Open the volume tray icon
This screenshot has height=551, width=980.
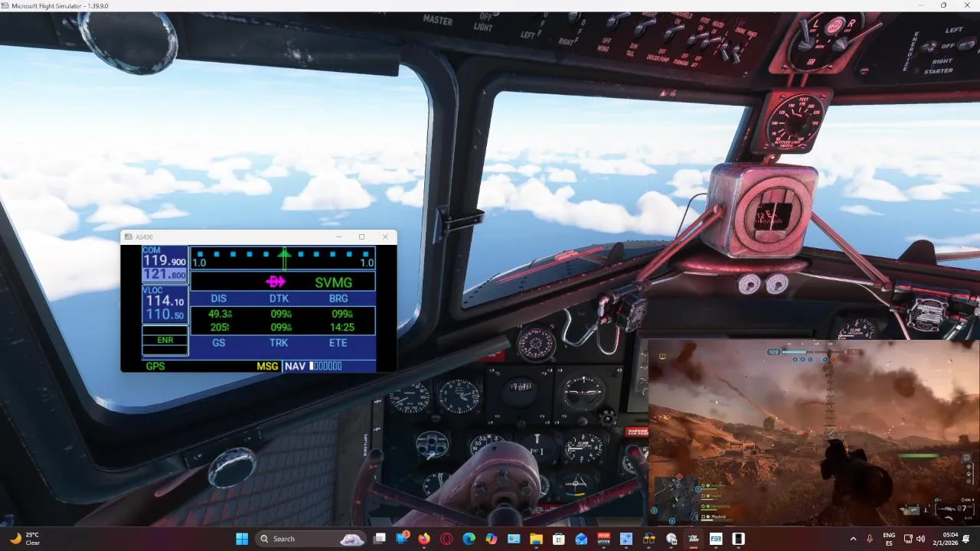click(920, 539)
